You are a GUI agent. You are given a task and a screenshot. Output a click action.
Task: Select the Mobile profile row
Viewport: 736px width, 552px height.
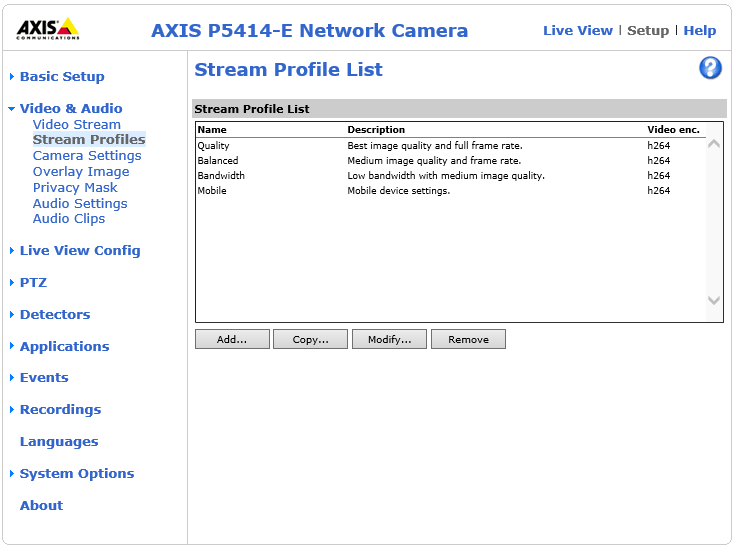click(x=451, y=191)
